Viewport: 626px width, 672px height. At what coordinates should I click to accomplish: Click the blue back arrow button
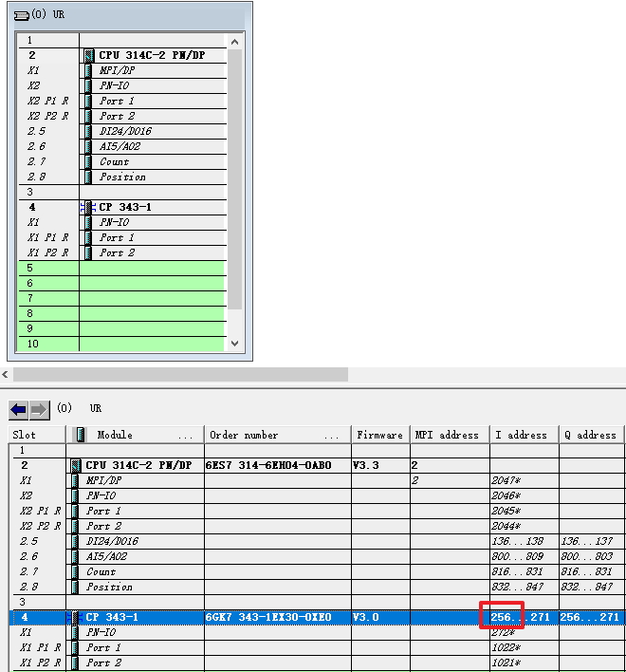tap(19, 410)
